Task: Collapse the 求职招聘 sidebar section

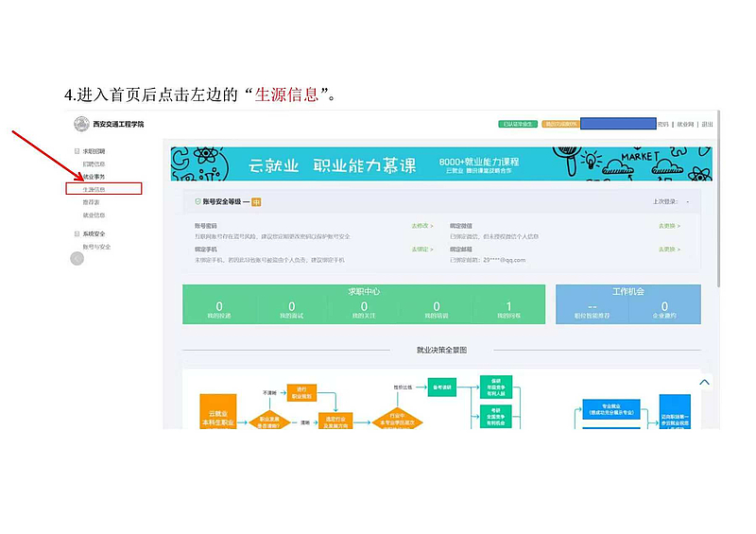Action: 77,151
